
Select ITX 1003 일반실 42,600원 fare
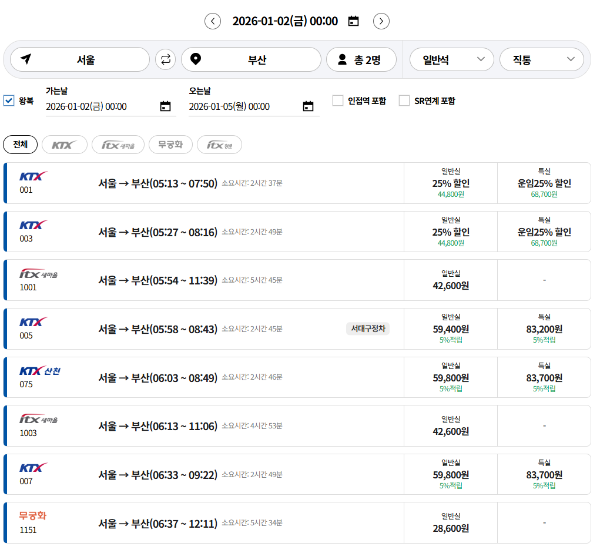click(451, 426)
